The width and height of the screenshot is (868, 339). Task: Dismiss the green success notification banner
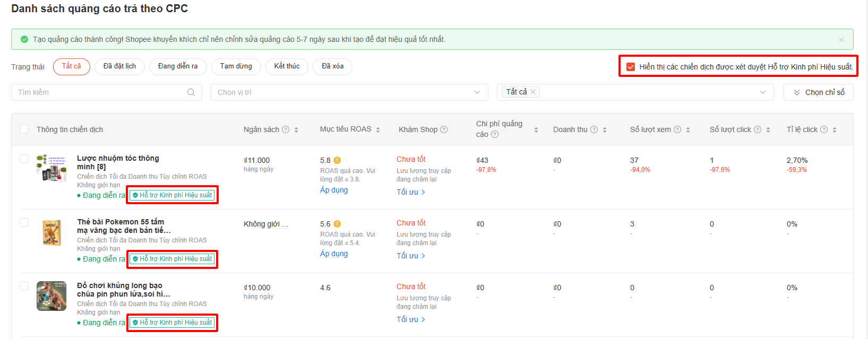pos(841,40)
